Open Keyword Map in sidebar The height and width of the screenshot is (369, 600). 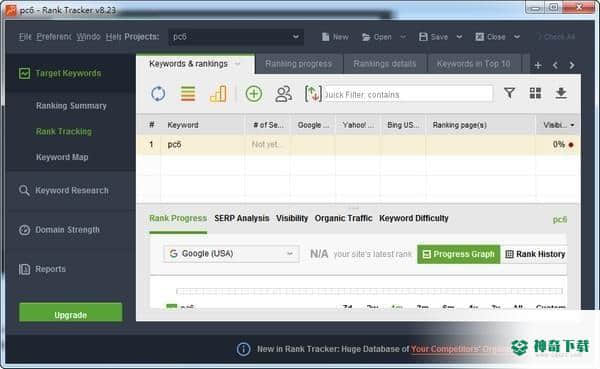(62, 157)
